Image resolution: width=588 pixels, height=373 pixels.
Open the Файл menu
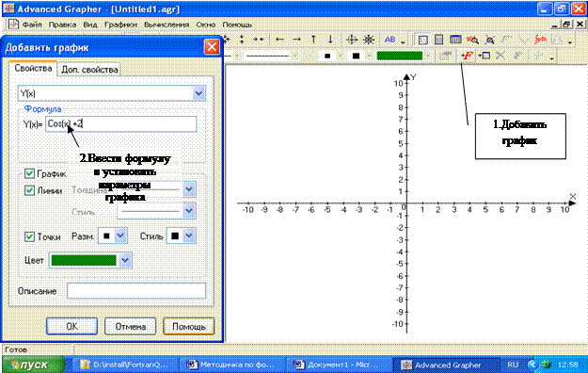click(x=32, y=24)
